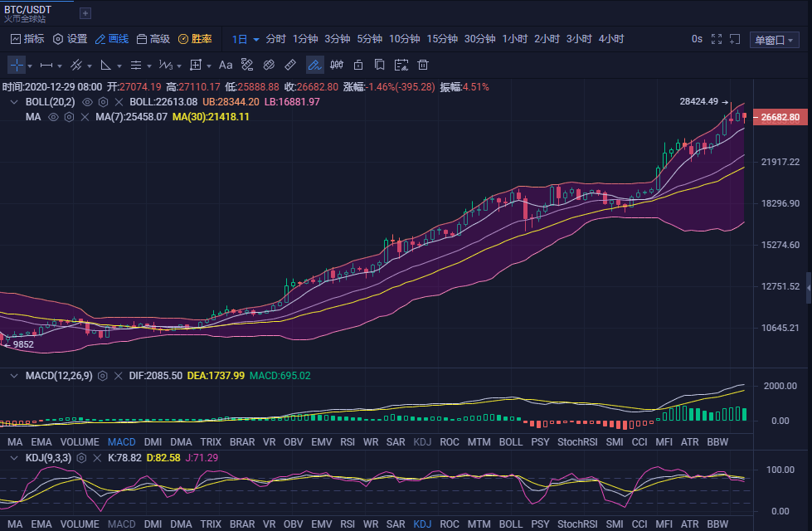The width and height of the screenshot is (812, 531).
Task: Select the measure ruler tool
Action: click(x=289, y=65)
